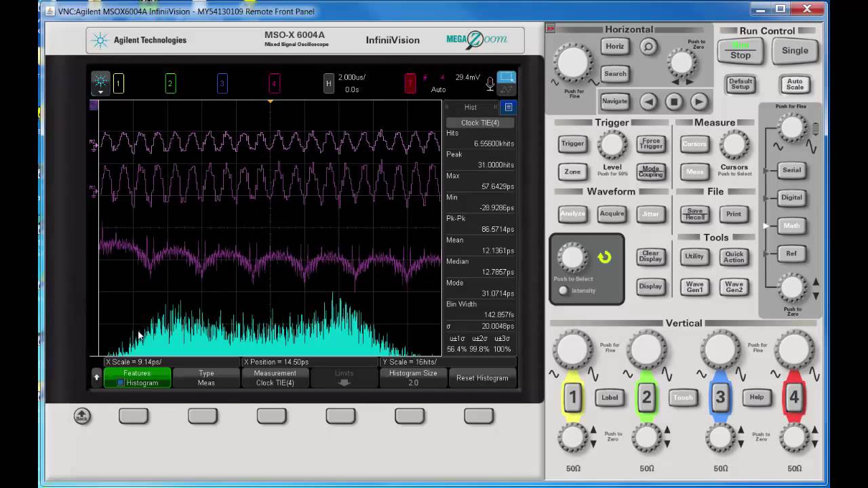Click the softkey menu up arrow
The image size is (868, 488).
96,378
